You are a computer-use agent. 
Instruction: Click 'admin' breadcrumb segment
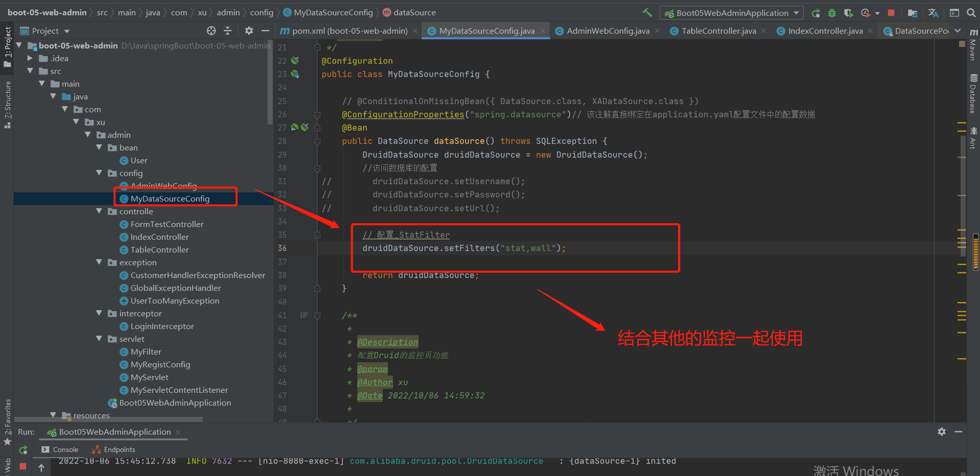coord(228,12)
